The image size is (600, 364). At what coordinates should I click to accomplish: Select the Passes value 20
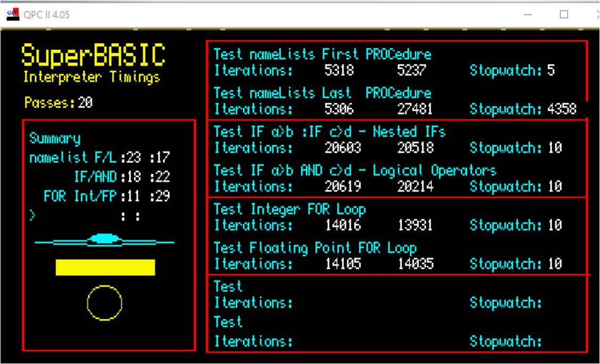point(85,103)
